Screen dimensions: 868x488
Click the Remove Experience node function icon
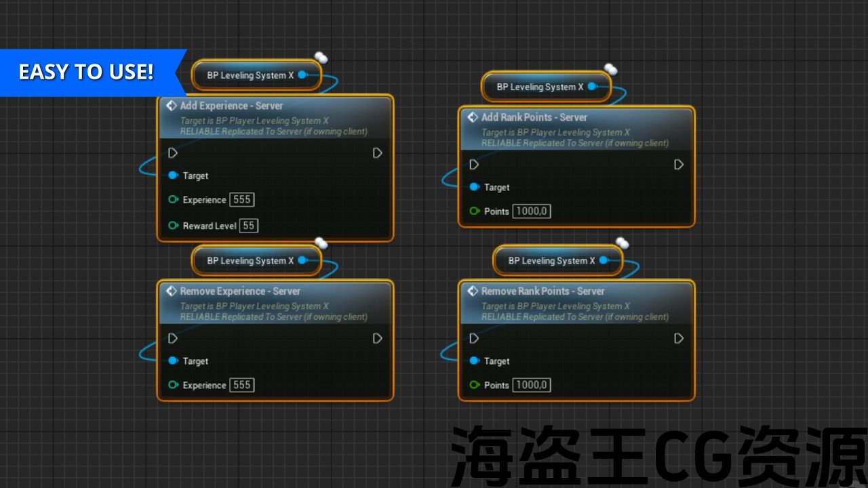pyautogui.click(x=171, y=291)
